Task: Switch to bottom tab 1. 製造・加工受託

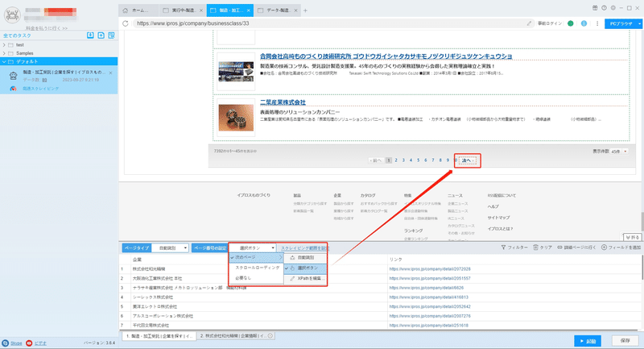Action: (159, 336)
